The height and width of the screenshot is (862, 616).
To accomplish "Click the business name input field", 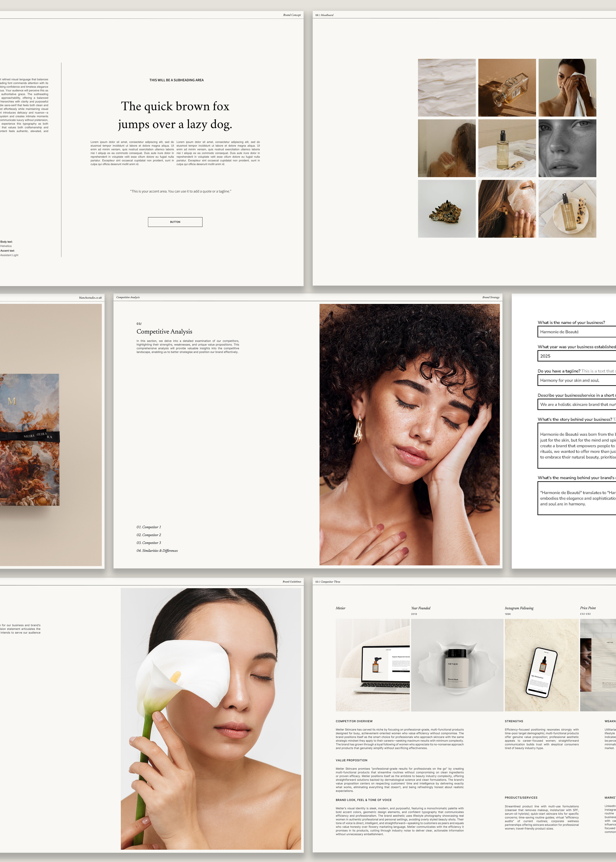I will point(576,332).
